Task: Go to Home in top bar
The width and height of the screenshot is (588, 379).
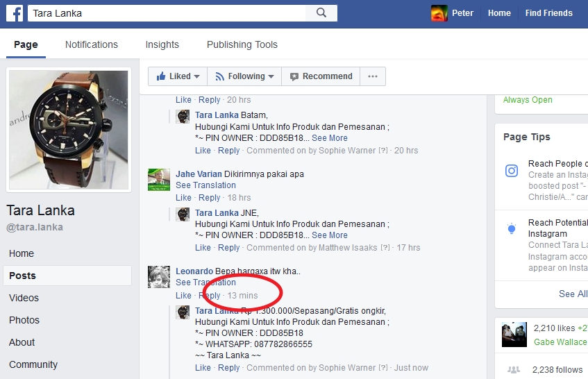Action: (x=499, y=13)
